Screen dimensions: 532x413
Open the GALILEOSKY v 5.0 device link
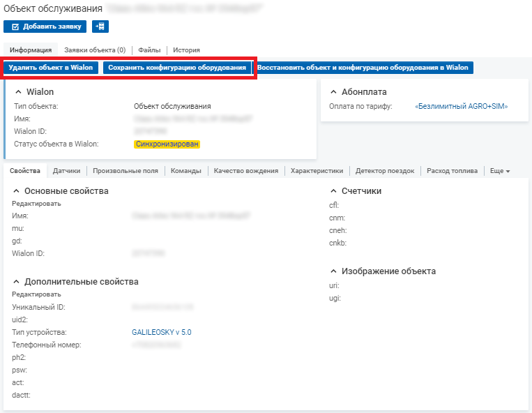tap(162, 332)
